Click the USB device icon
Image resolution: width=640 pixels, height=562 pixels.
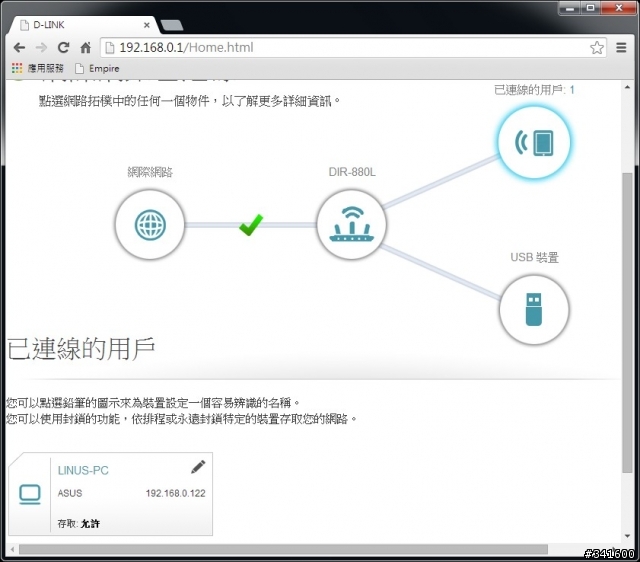tap(534, 310)
